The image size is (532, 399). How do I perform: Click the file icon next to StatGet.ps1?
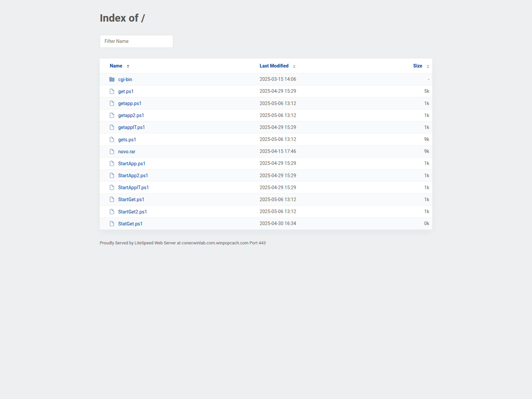click(112, 223)
